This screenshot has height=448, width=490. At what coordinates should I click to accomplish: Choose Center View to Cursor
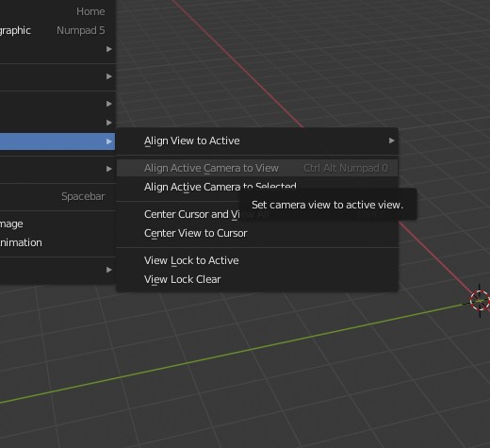(257, 233)
